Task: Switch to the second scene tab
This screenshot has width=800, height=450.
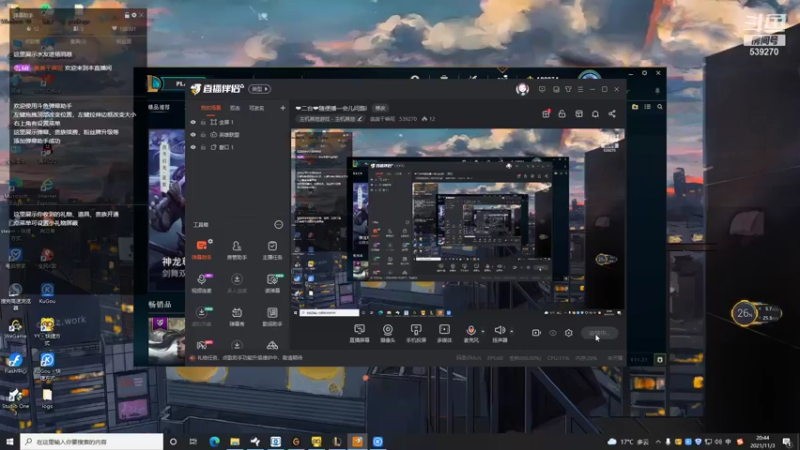Action: point(235,108)
